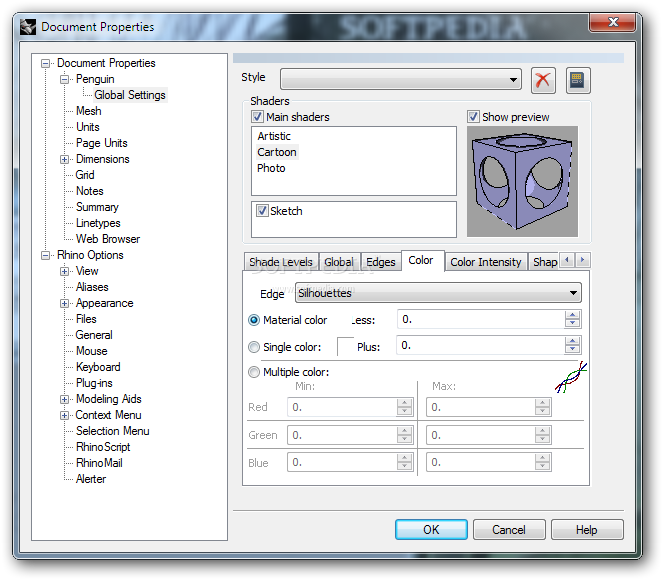663x580 pixels.
Task: Select Plug-ins in the tree
Action: (94, 383)
